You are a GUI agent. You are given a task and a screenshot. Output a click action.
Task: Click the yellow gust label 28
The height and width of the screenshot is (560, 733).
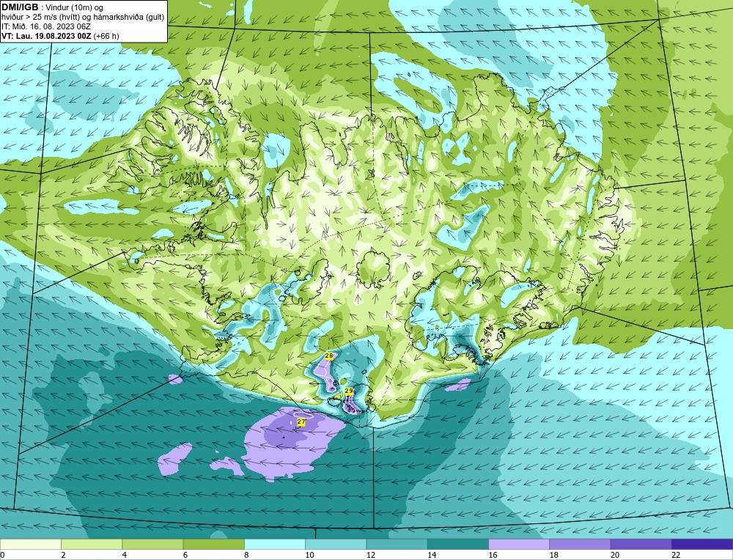[x=329, y=355]
